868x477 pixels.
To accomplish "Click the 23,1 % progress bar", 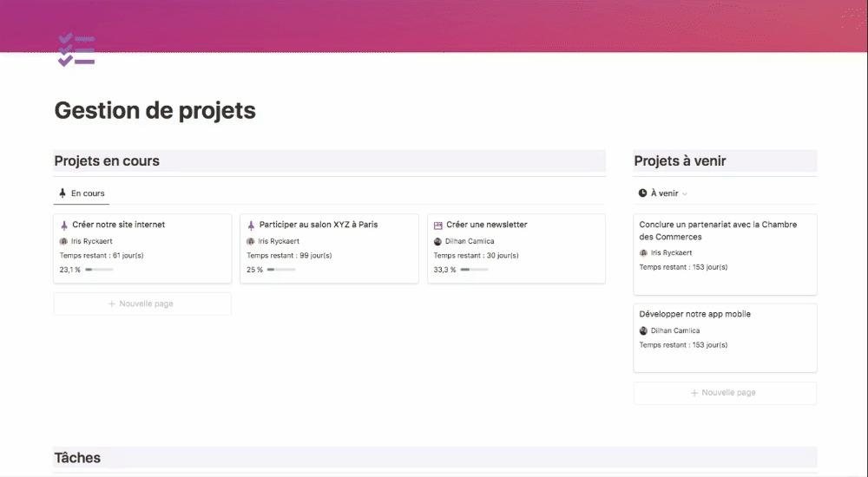I will pyautogui.click(x=99, y=270).
